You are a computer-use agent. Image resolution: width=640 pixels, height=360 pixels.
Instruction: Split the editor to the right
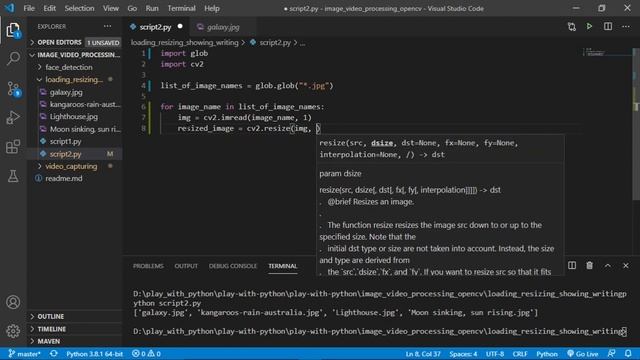608,27
